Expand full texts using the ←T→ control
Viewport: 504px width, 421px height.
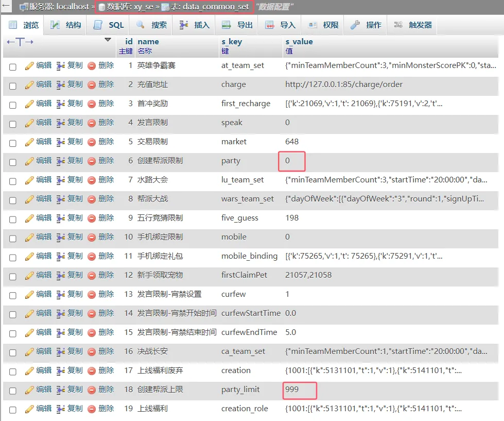pos(20,42)
